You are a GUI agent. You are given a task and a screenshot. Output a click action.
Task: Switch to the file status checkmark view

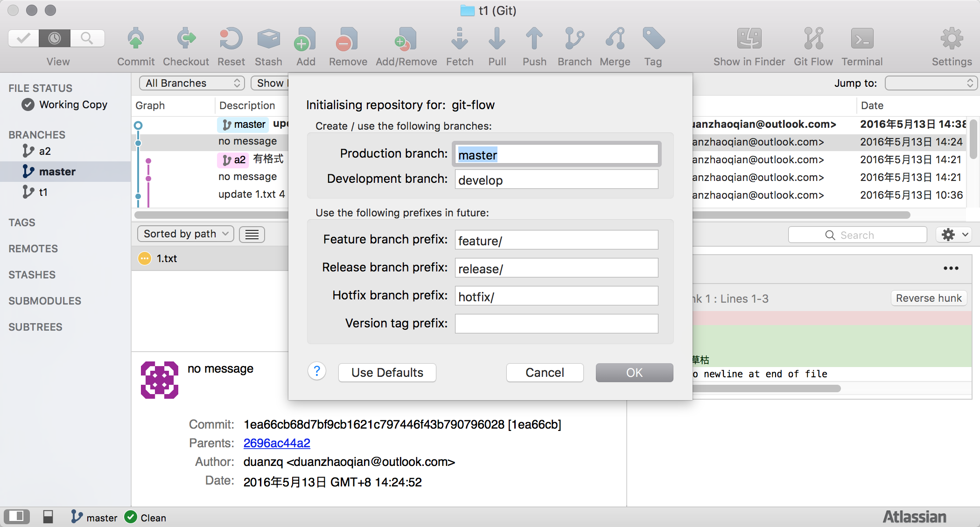click(23, 38)
